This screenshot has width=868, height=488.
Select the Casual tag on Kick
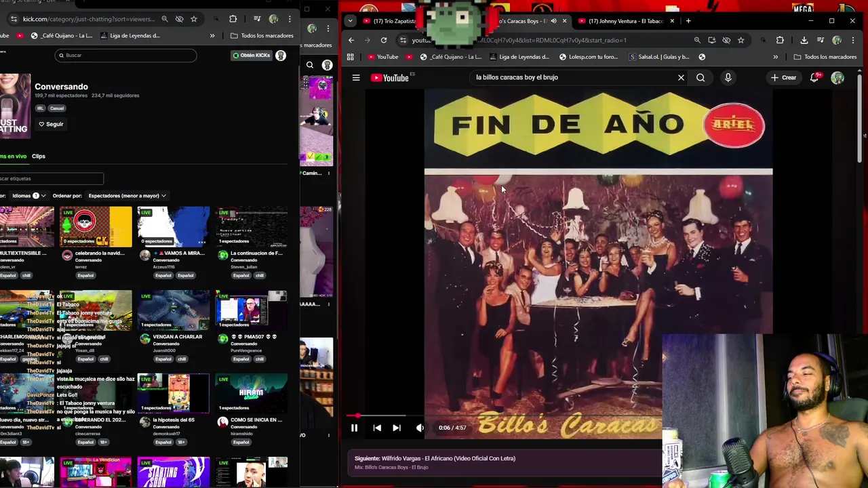click(56, 108)
